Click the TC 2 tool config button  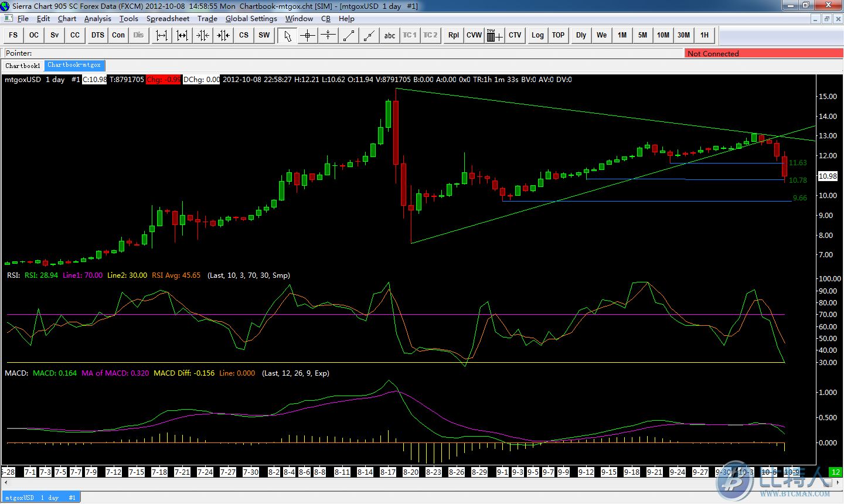click(x=430, y=35)
